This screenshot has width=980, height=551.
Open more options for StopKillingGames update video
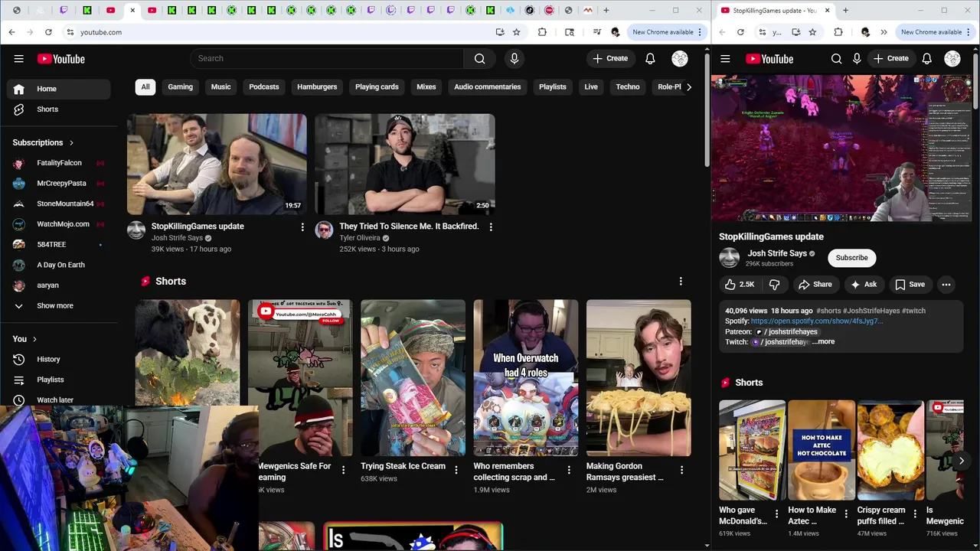pos(302,227)
